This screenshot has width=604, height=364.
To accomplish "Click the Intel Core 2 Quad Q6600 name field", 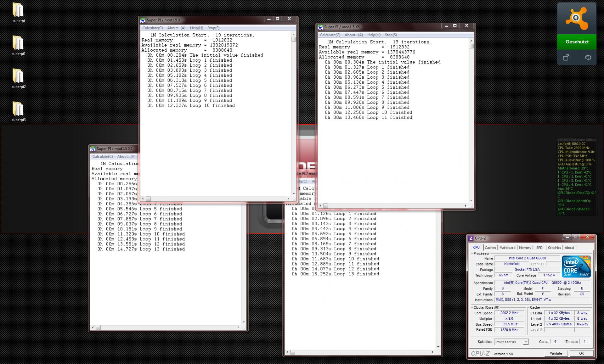I will tap(528, 258).
